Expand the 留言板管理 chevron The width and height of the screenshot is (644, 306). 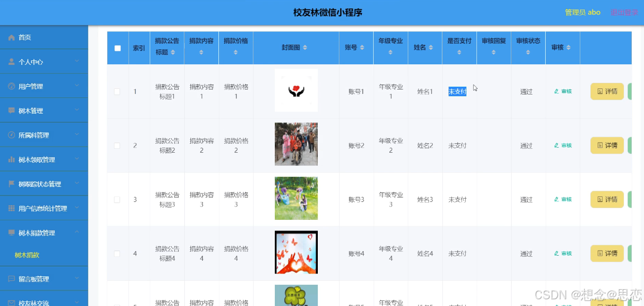(x=77, y=279)
